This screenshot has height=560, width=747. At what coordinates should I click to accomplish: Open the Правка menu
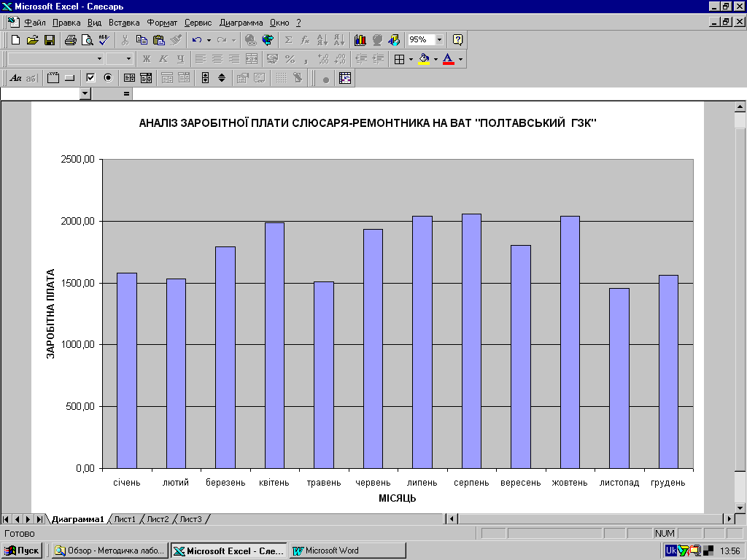[x=66, y=23]
